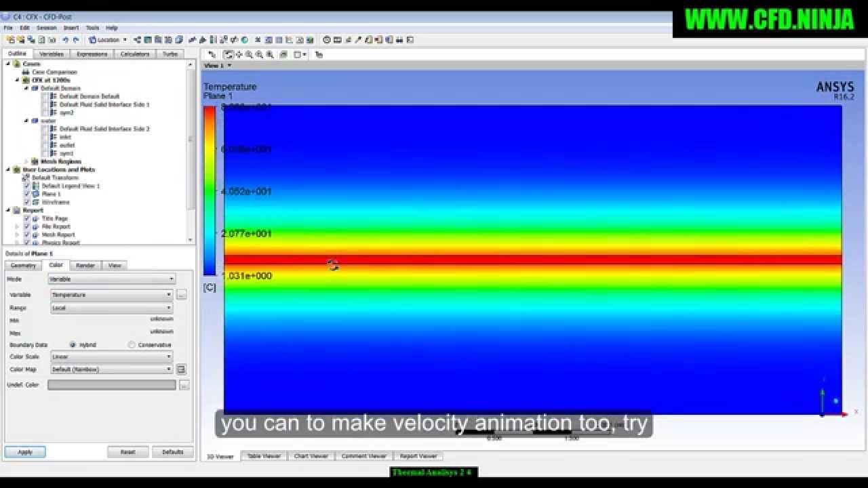Collapse the CFX at 1200s node

point(18,80)
